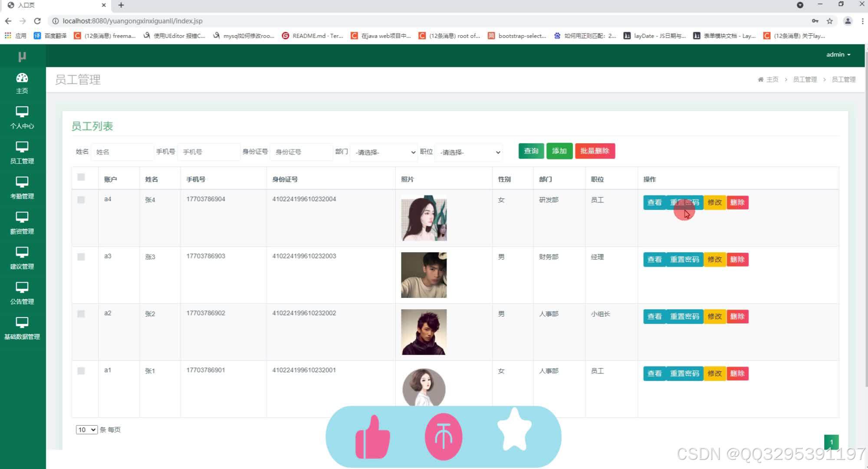Focus the 姓名 search input

click(122, 152)
